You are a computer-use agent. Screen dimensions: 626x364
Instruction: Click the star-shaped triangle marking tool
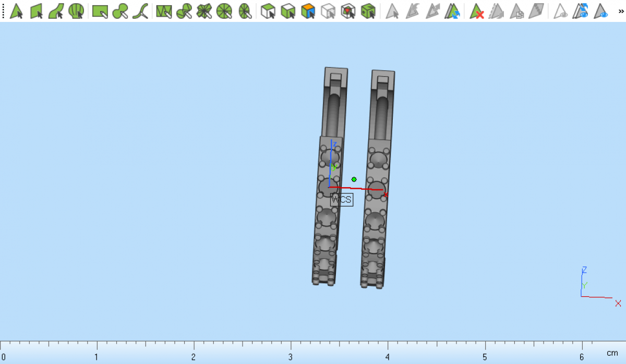[204, 11]
